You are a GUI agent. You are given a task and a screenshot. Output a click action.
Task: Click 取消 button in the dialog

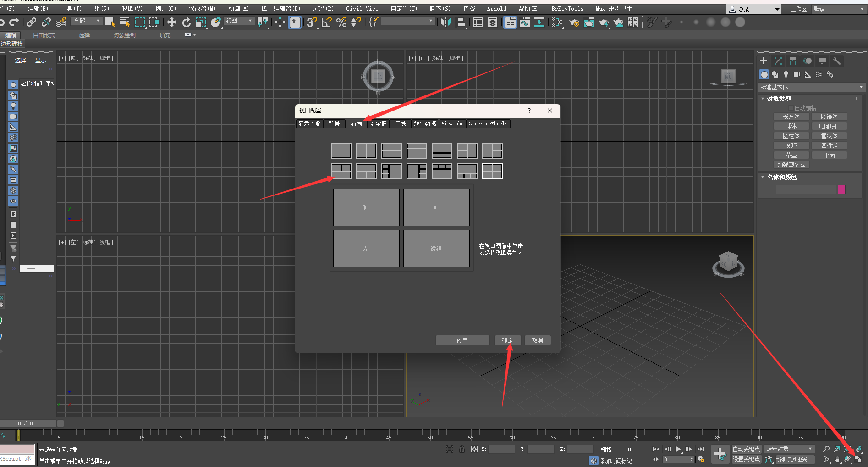click(x=538, y=340)
